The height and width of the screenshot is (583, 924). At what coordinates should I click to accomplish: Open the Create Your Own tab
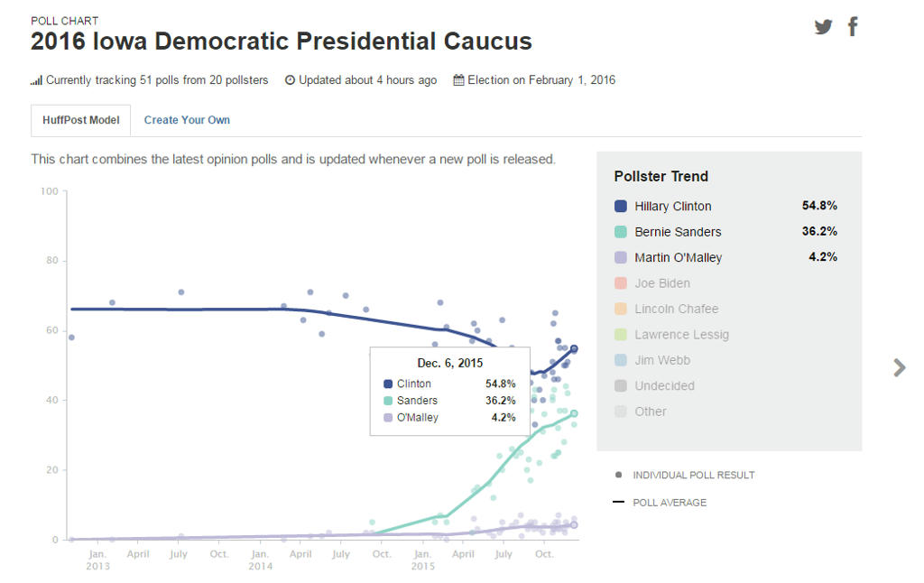[x=187, y=120]
